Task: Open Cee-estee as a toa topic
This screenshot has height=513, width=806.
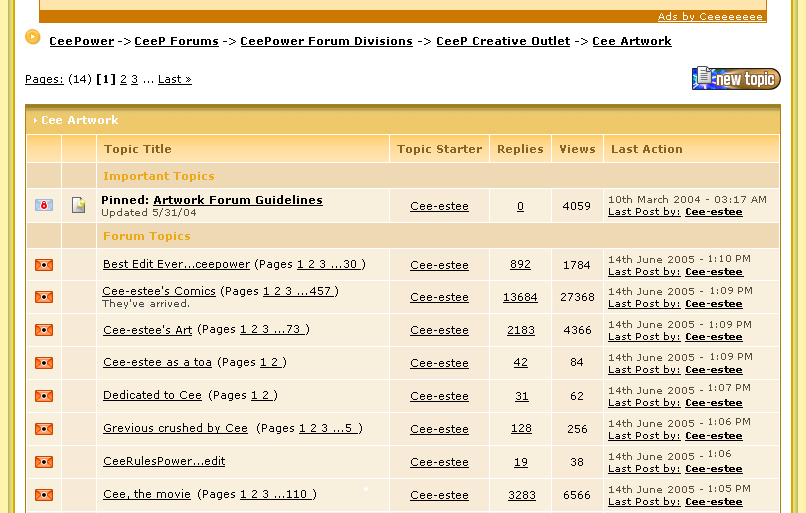Action: [x=157, y=362]
